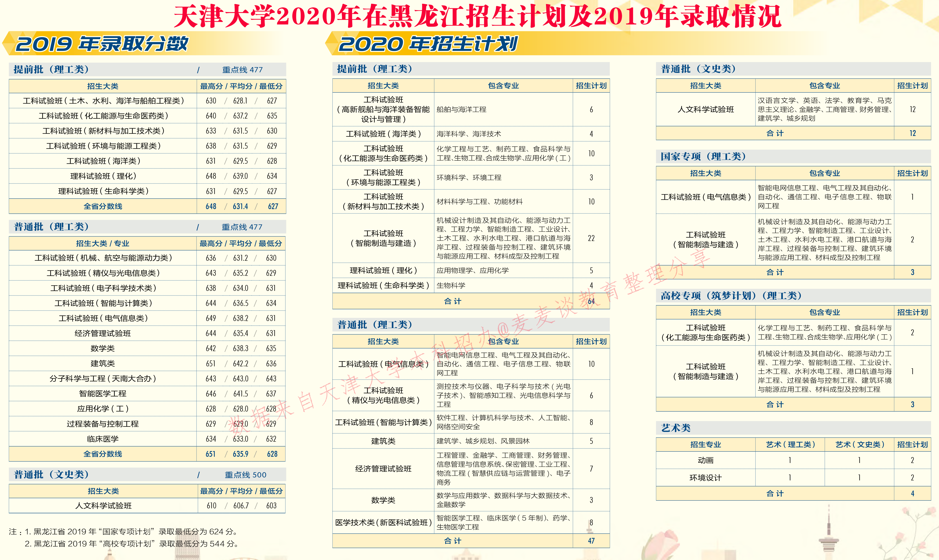This screenshot has height=560, width=939.
Task: Click 工科试验班（智能制造与建造）in 提前批 plan
Action: (383, 238)
